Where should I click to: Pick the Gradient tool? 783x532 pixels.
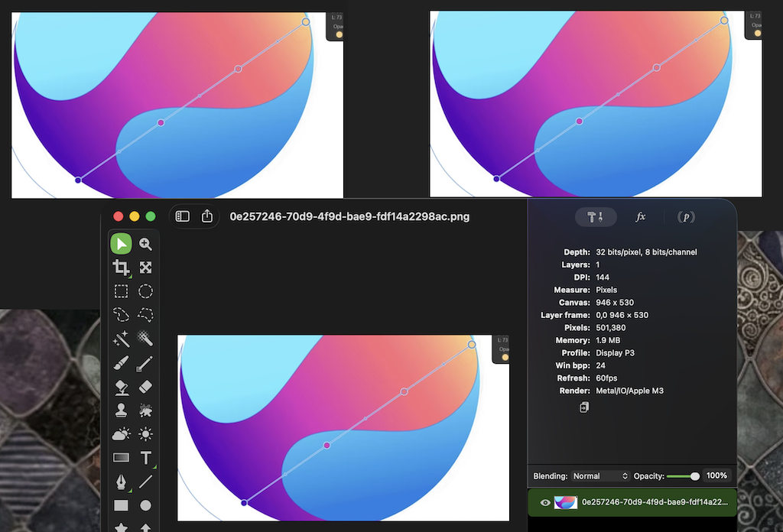tap(121, 458)
